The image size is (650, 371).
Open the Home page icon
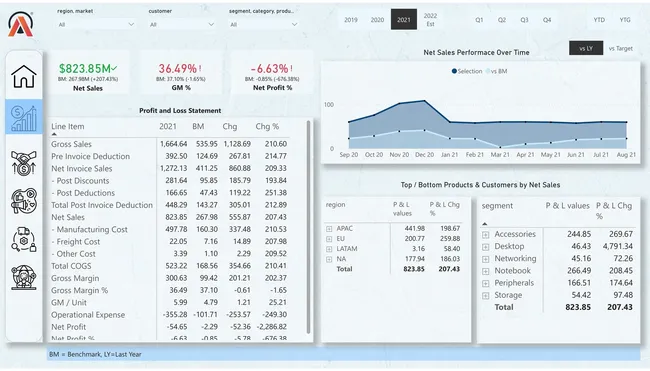(x=24, y=77)
